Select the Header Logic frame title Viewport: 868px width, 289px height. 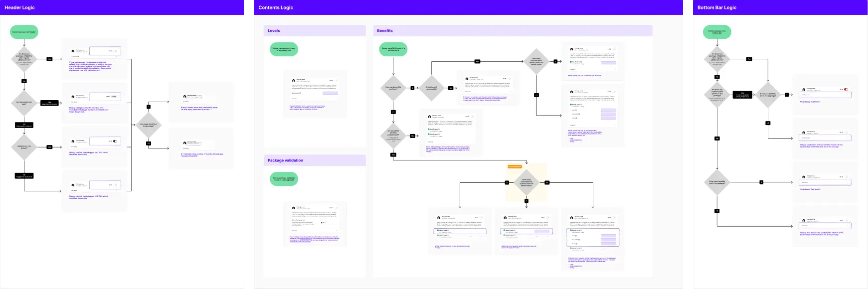pyautogui.click(x=19, y=7)
